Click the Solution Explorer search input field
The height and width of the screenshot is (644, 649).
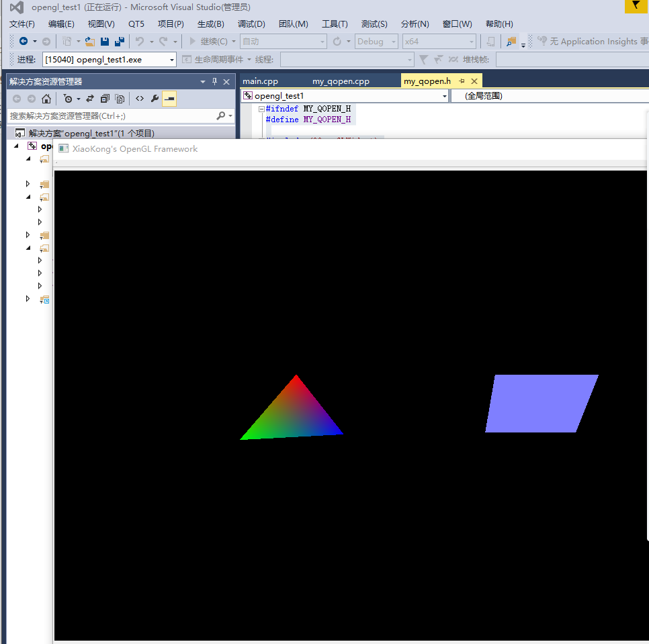pos(112,116)
